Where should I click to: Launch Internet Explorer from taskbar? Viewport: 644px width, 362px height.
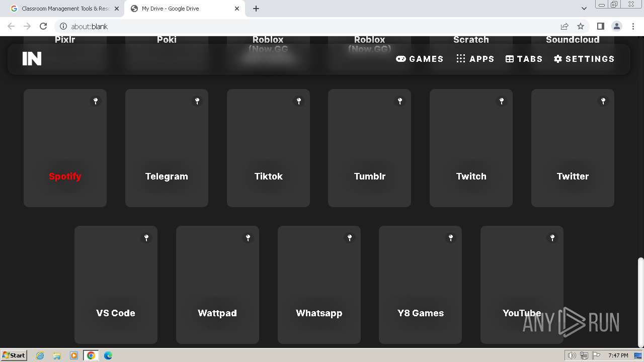point(40,355)
